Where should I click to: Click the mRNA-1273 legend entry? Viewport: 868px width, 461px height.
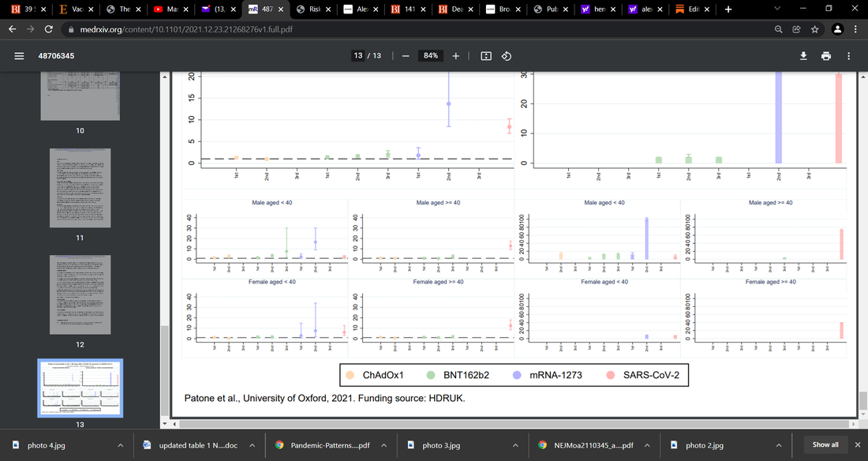click(548, 375)
